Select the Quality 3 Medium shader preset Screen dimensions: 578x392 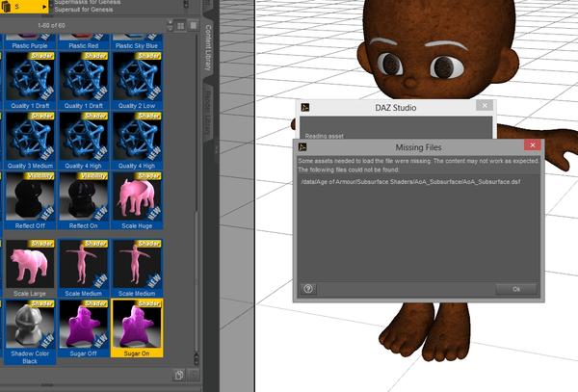pos(30,141)
